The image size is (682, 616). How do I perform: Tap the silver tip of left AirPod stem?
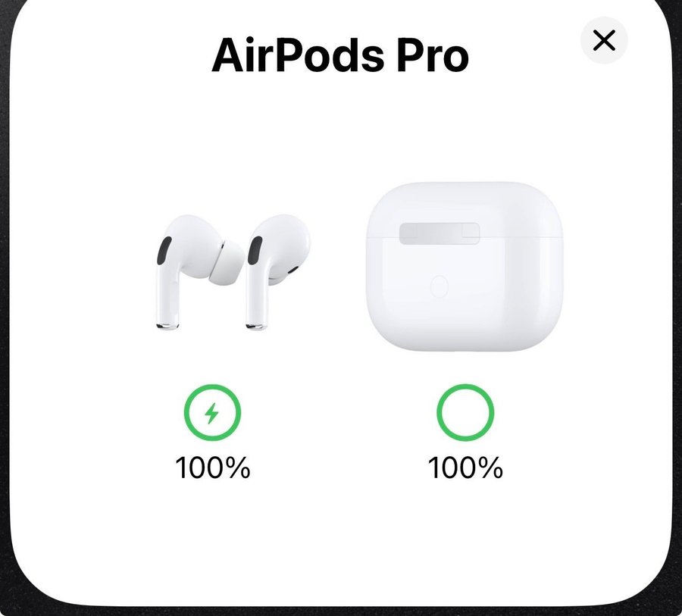pos(167,326)
